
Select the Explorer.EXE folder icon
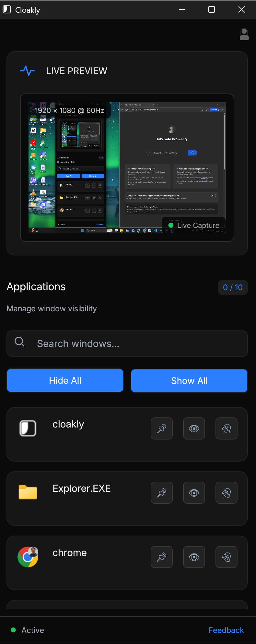[28, 492]
